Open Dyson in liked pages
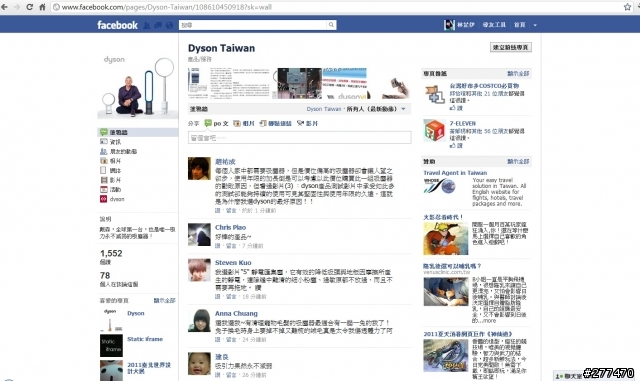The height and width of the screenshot is (381, 640). click(136, 313)
